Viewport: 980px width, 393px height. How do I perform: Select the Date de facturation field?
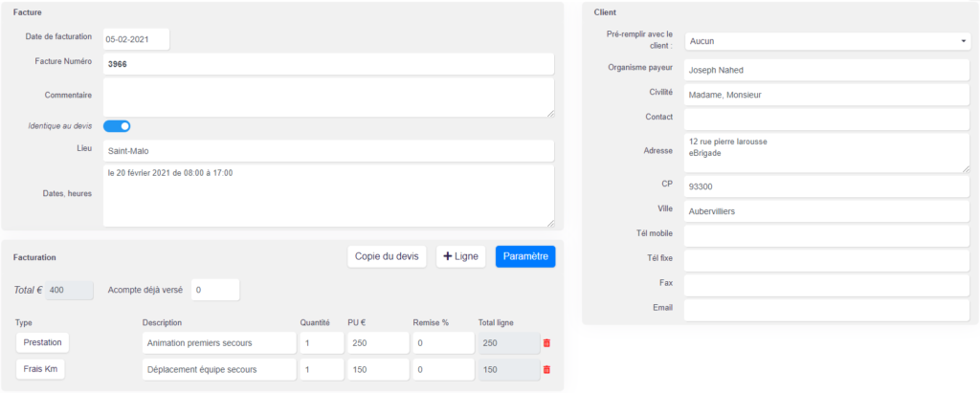point(136,39)
